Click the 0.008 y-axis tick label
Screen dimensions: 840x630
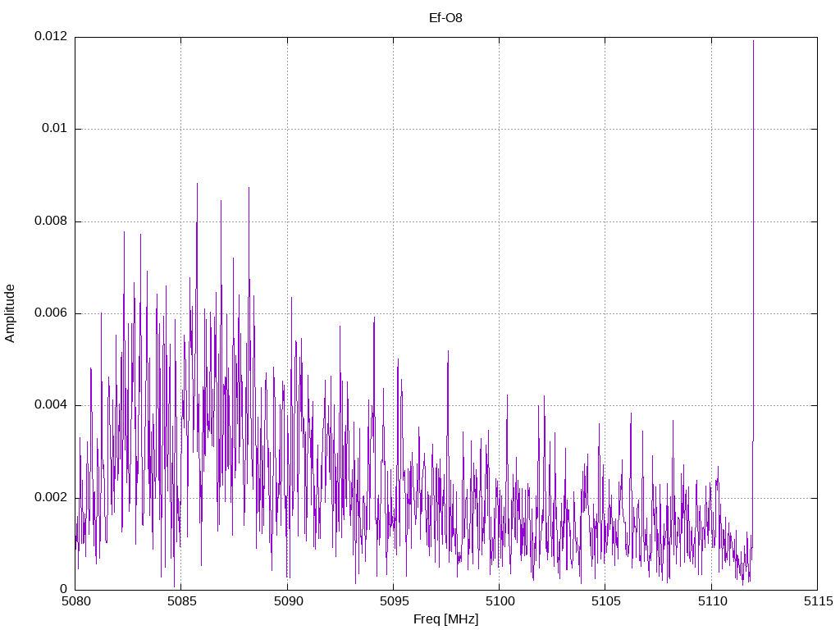[51, 221]
